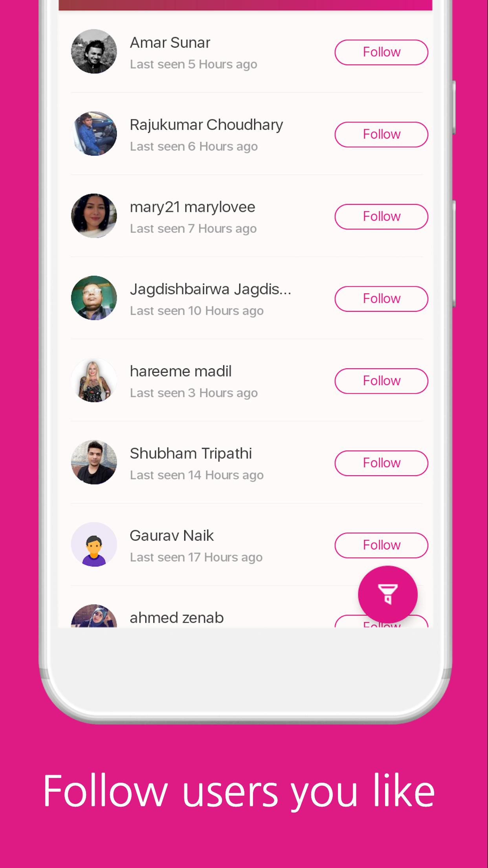The width and height of the screenshot is (488, 868).
Task: View Jagdishbairwa's profile photo
Action: [94, 298]
